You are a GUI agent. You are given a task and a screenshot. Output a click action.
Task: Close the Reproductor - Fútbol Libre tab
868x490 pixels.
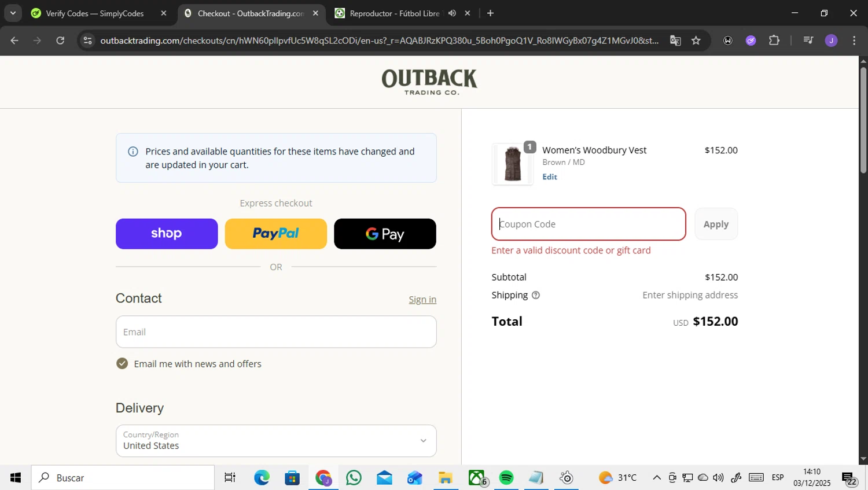click(x=468, y=13)
